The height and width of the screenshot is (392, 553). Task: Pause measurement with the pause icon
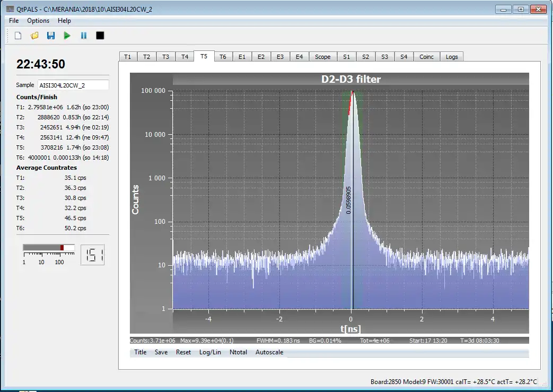tap(83, 36)
